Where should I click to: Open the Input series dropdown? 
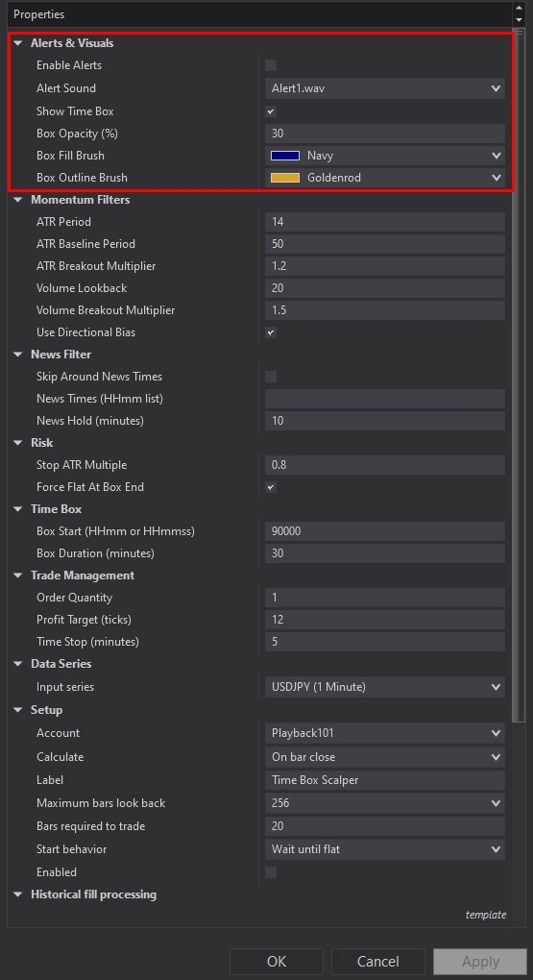385,687
